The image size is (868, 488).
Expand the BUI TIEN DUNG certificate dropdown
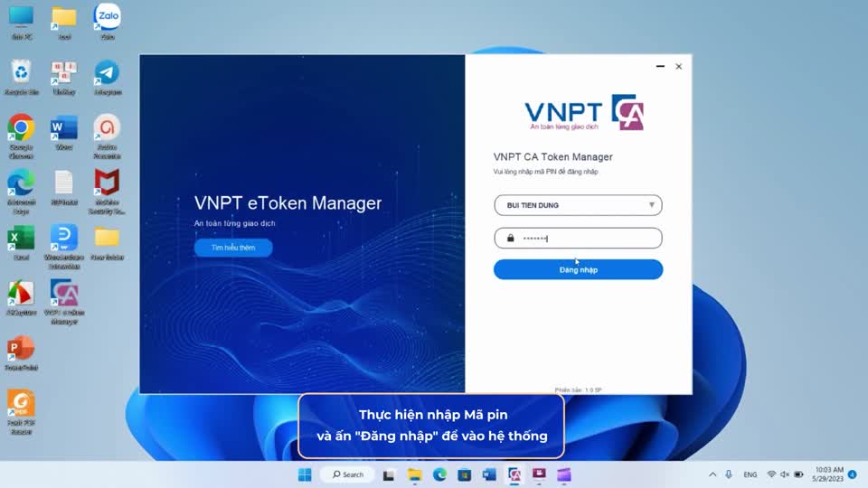578,205
